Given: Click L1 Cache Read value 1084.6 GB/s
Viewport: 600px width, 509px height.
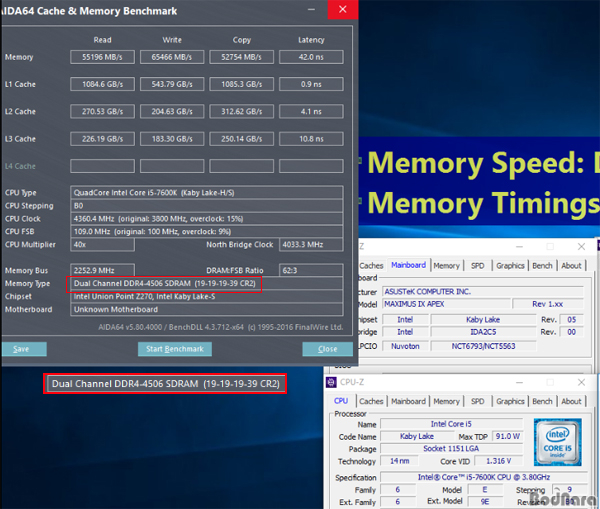Looking at the screenshot, I should [x=102, y=84].
